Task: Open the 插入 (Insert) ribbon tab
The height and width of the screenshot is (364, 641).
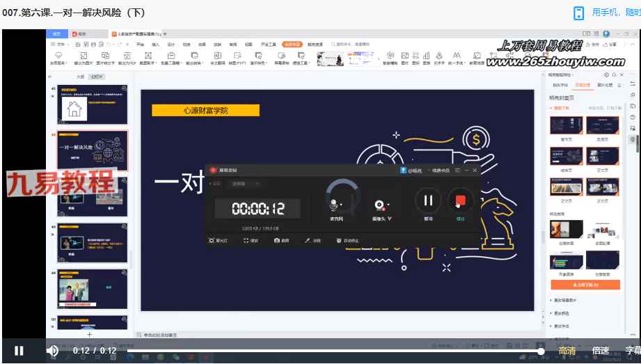Action: [156, 44]
